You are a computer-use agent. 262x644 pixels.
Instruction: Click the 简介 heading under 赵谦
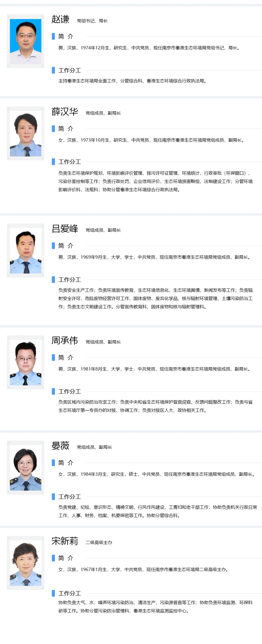tap(66, 36)
